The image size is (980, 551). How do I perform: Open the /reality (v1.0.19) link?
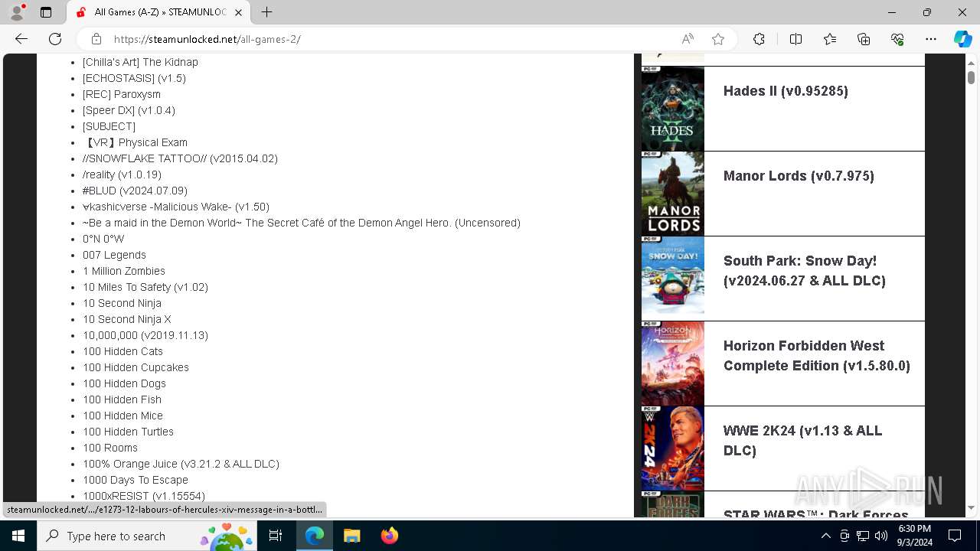coord(122,174)
